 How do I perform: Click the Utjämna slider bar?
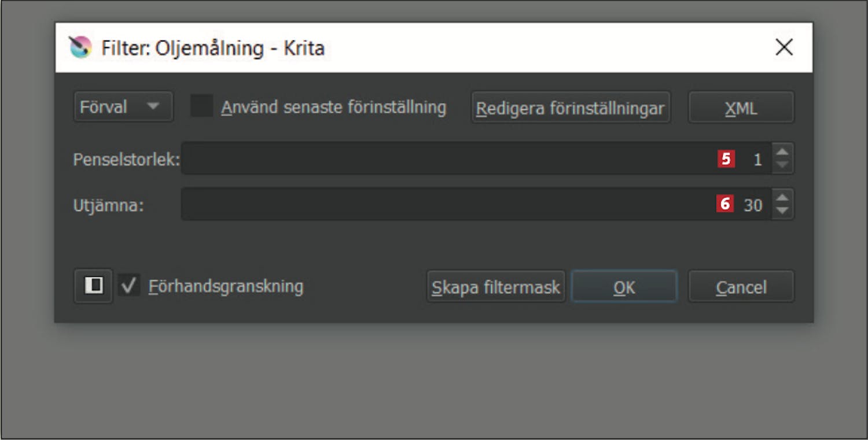pos(476,204)
